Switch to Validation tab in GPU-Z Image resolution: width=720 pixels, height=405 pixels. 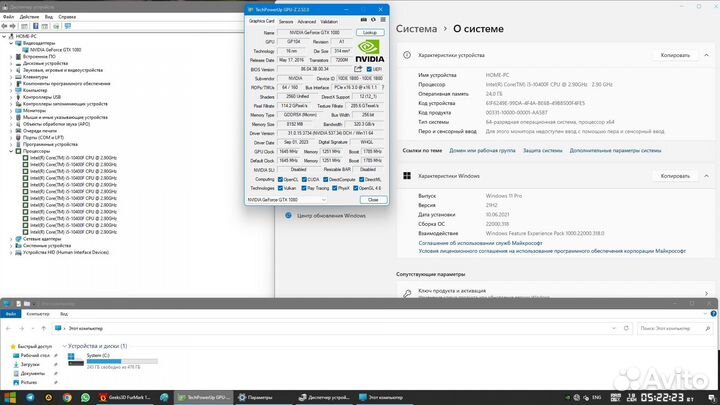click(329, 22)
